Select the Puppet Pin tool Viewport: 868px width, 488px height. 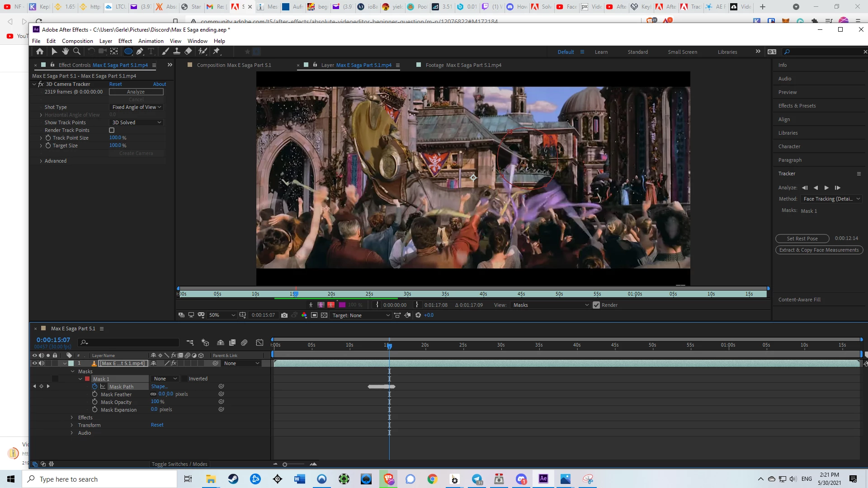click(217, 52)
